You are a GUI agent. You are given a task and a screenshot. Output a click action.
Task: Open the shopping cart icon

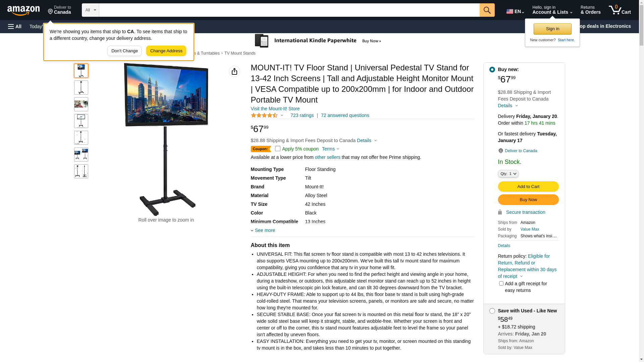[620, 10]
